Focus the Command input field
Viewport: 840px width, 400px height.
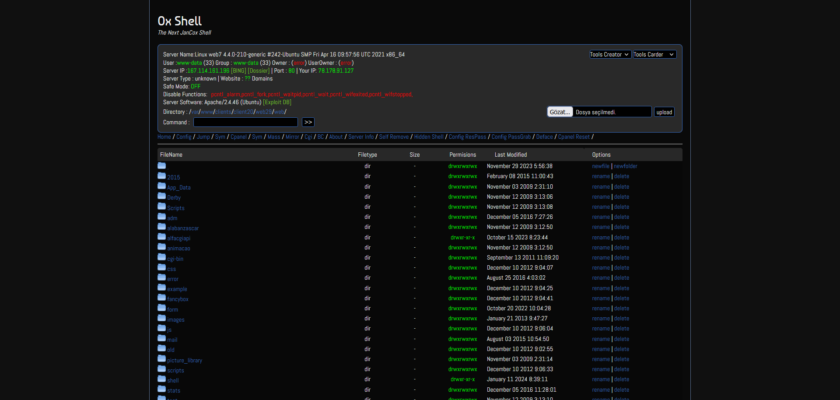[x=245, y=122]
